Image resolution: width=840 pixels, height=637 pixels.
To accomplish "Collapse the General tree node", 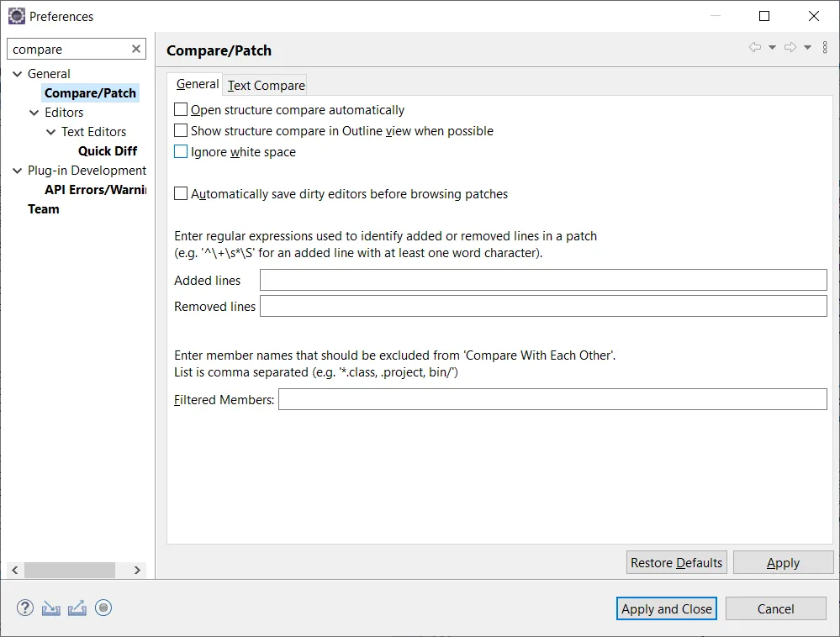I will [x=18, y=74].
